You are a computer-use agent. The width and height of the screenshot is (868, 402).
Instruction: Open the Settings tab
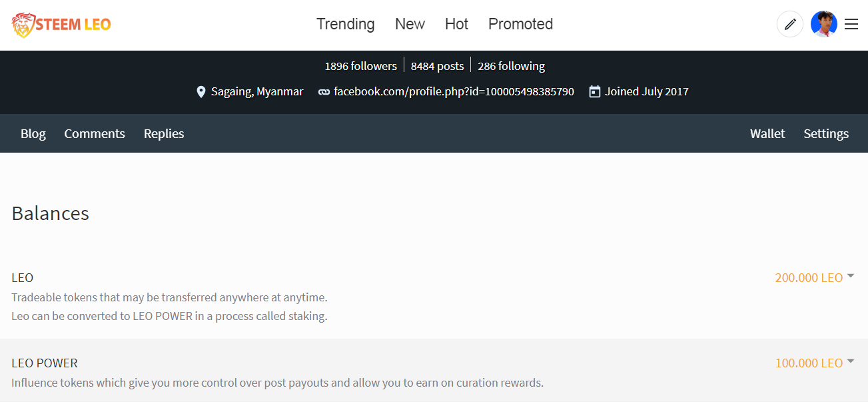(x=826, y=133)
